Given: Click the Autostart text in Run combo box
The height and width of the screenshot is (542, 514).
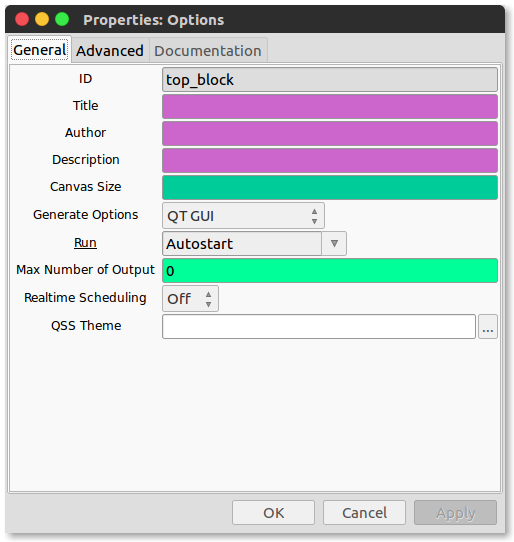Looking at the screenshot, I should [x=199, y=244].
